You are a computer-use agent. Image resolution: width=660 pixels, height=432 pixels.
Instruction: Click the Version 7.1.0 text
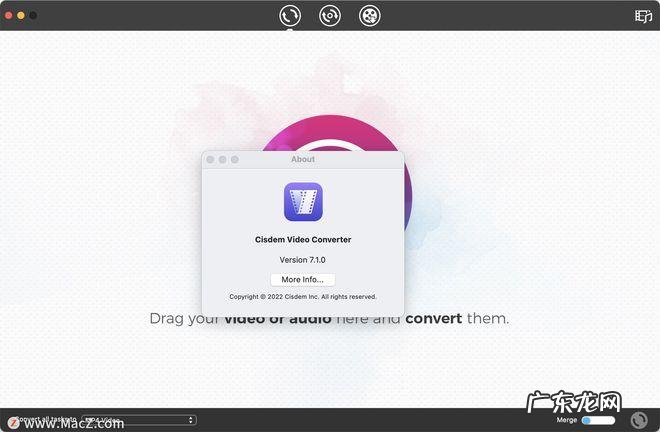[303, 260]
